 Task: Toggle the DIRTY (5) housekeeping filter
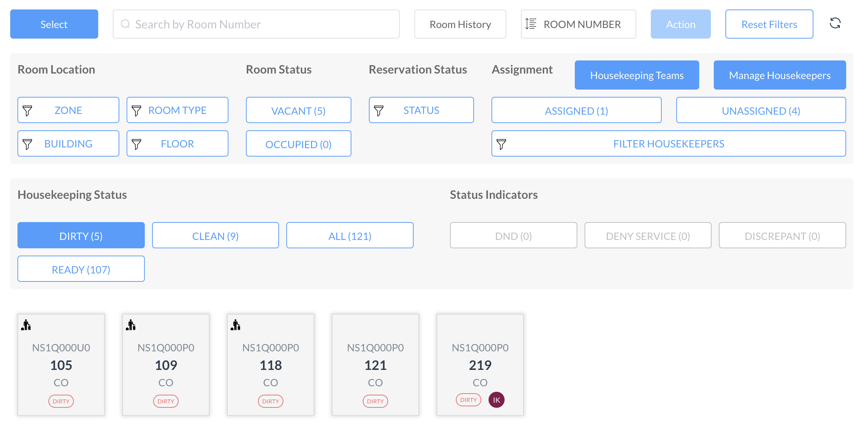(x=81, y=236)
